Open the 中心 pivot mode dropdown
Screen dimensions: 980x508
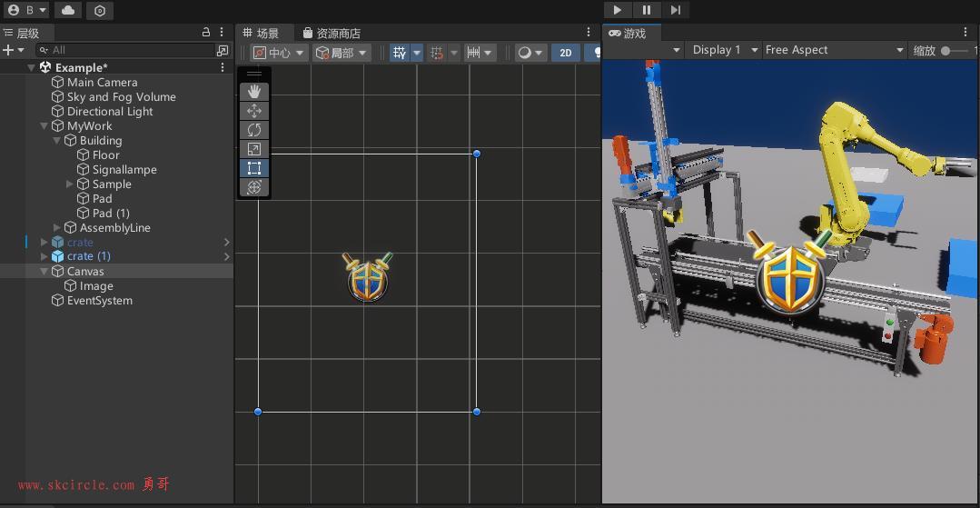coord(280,54)
